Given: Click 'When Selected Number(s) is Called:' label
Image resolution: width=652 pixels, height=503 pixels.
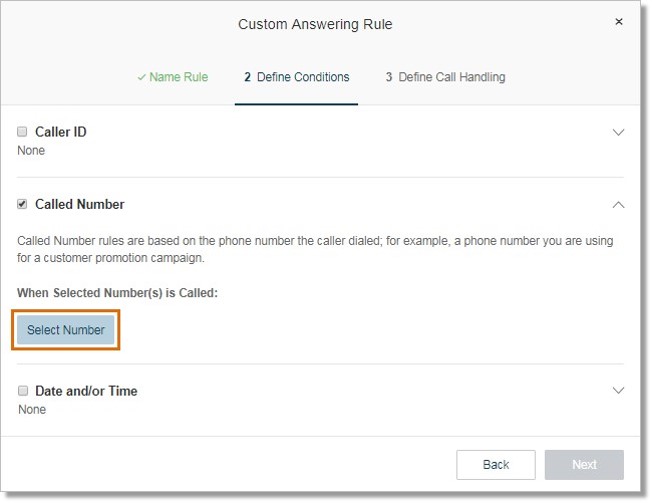Looking at the screenshot, I should 117,293.
